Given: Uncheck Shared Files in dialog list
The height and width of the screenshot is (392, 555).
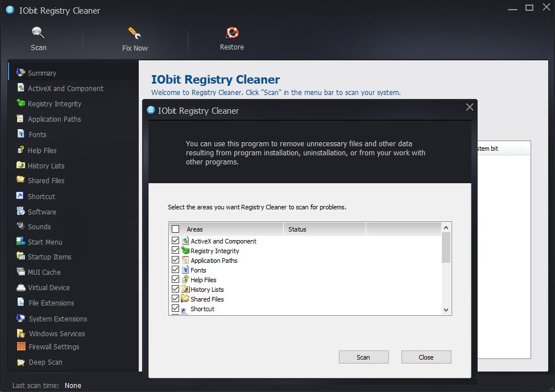Looking at the screenshot, I should click(x=175, y=299).
